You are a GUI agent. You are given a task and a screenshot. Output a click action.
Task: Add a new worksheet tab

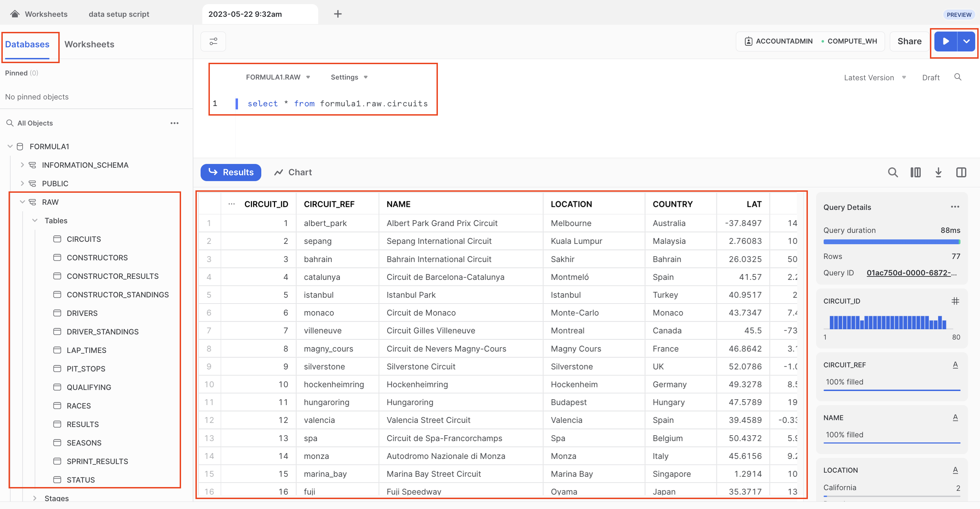click(x=337, y=14)
